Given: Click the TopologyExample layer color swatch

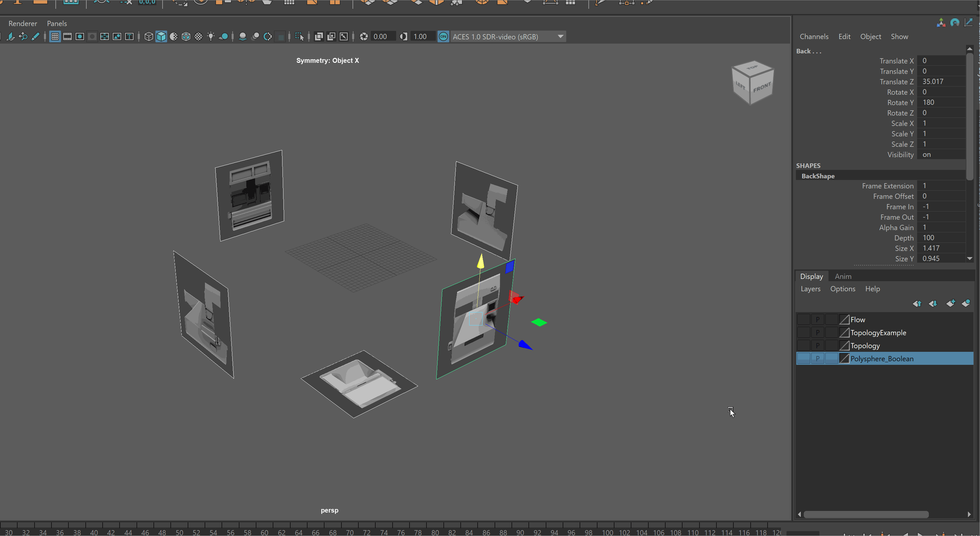Looking at the screenshot, I should tap(844, 333).
